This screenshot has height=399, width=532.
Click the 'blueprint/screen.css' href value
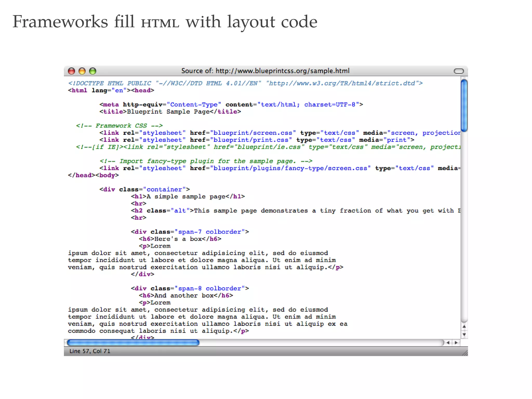[x=253, y=133]
